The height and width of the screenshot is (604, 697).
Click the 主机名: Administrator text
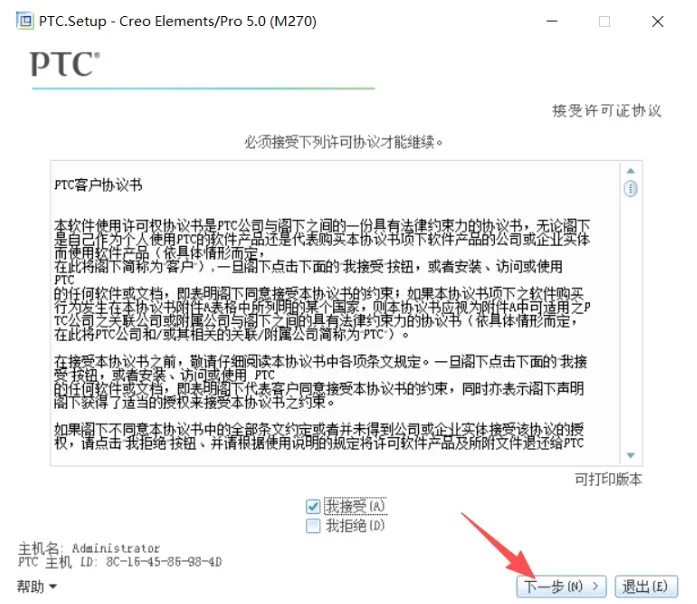[89, 548]
